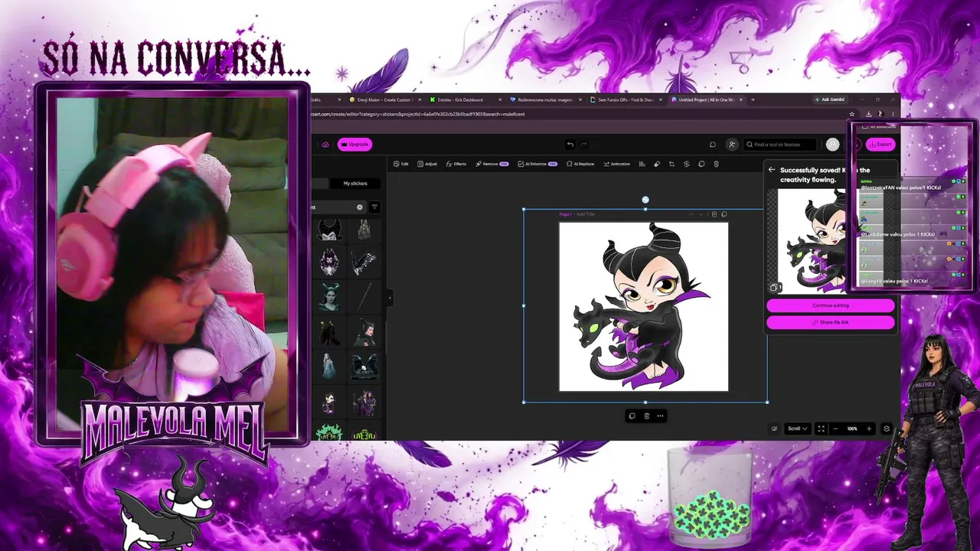
Task: Click the redo arrow
Action: (583, 144)
